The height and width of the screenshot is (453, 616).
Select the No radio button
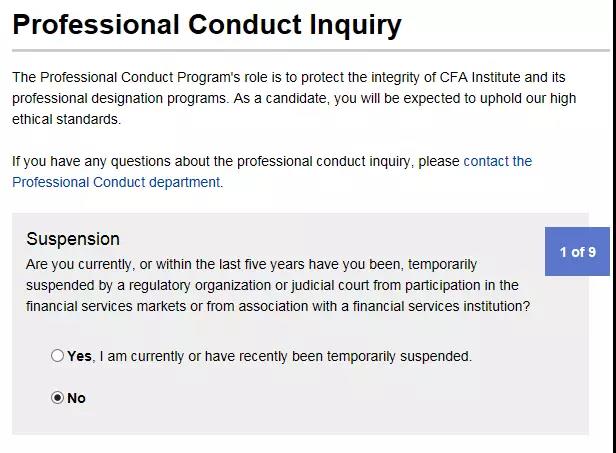click(x=57, y=398)
